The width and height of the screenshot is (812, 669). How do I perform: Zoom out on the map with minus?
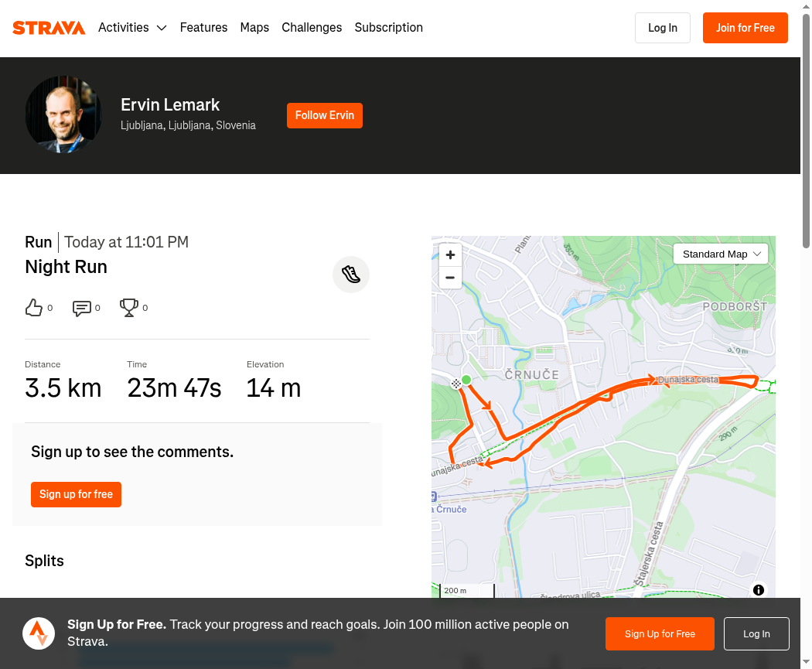(x=450, y=278)
